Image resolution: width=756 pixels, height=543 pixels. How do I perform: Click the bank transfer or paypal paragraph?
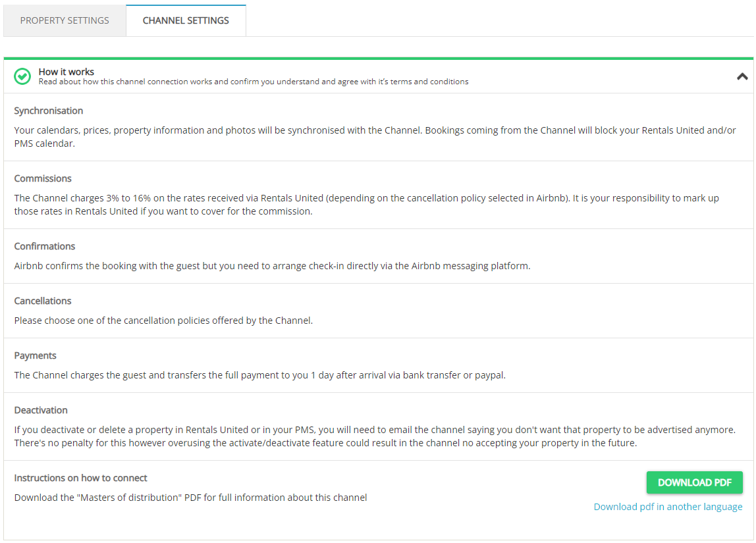(x=260, y=375)
